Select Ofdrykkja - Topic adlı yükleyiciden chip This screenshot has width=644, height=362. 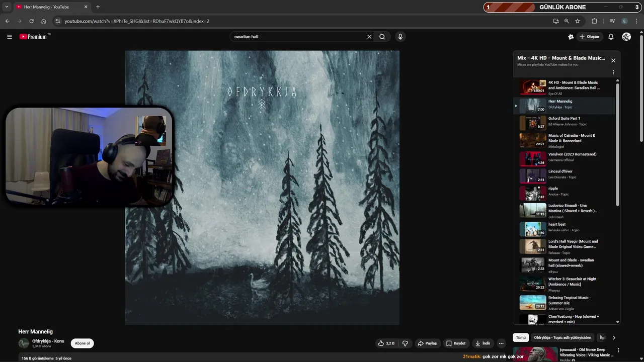(562, 337)
